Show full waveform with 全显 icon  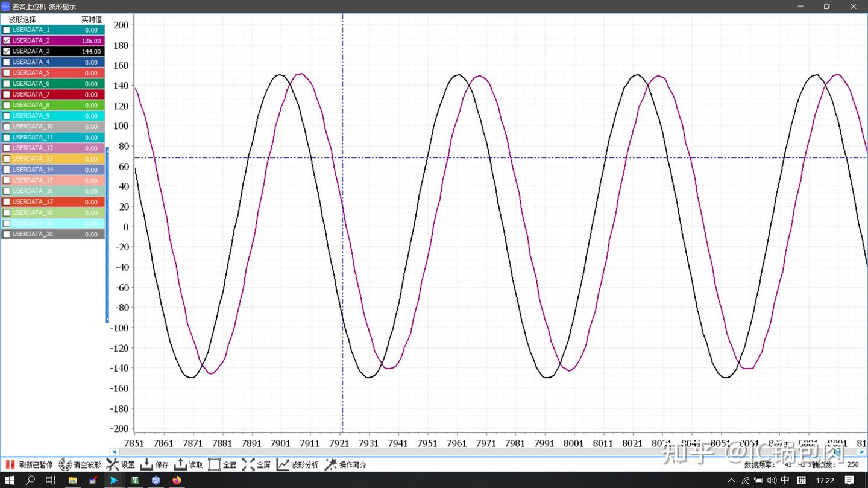(214, 464)
